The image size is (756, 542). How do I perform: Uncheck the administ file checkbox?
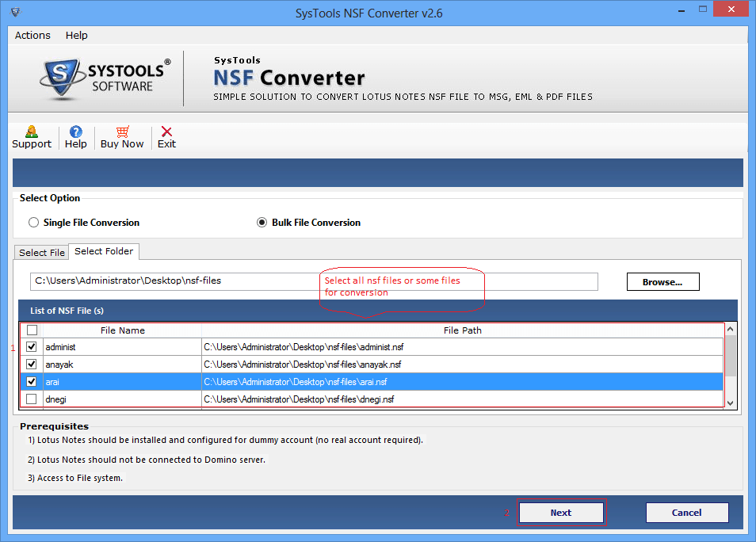click(x=32, y=347)
